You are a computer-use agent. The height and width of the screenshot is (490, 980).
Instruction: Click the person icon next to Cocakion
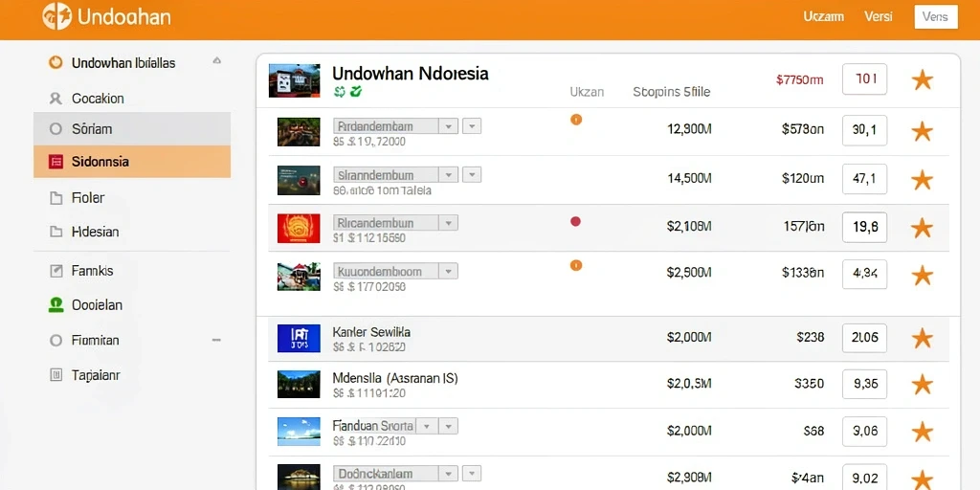(x=56, y=99)
